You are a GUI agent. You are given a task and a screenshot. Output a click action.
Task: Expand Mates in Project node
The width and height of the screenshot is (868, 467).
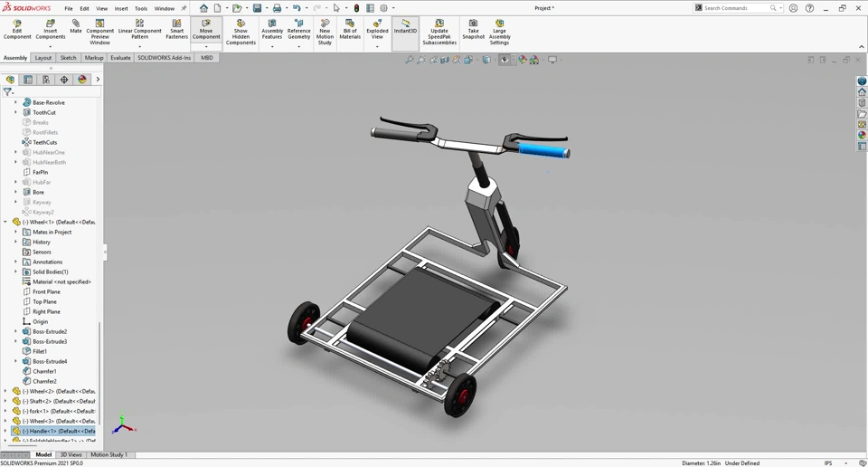click(15, 232)
